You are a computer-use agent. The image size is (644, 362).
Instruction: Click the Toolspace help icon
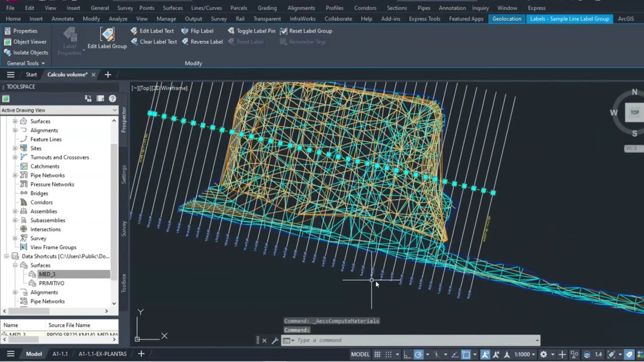coord(113,99)
